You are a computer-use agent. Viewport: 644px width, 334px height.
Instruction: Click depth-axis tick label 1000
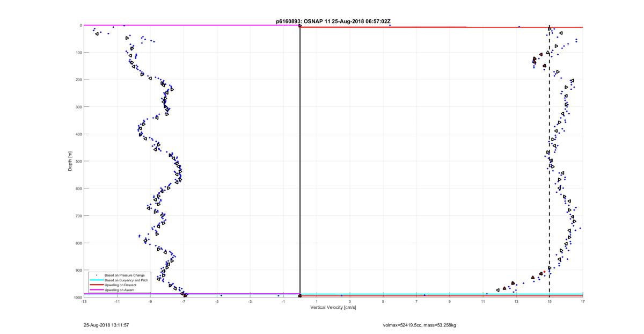[77, 297]
